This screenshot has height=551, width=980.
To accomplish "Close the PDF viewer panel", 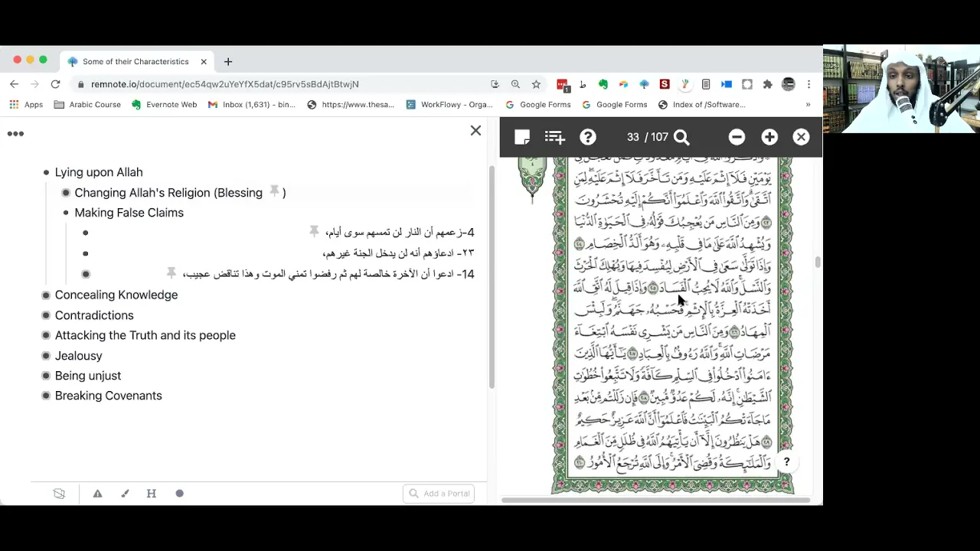I will pyautogui.click(x=801, y=137).
